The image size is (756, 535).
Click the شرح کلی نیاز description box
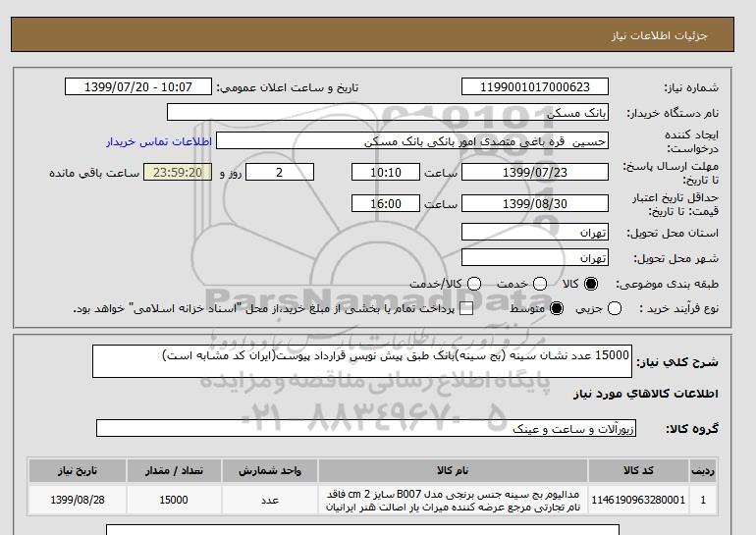pos(362,361)
